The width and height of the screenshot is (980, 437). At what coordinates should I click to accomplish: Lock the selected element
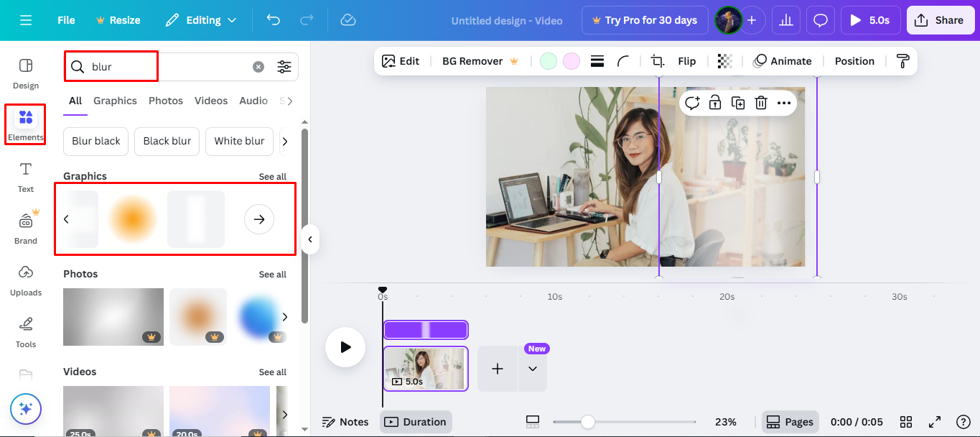[x=715, y=103]
